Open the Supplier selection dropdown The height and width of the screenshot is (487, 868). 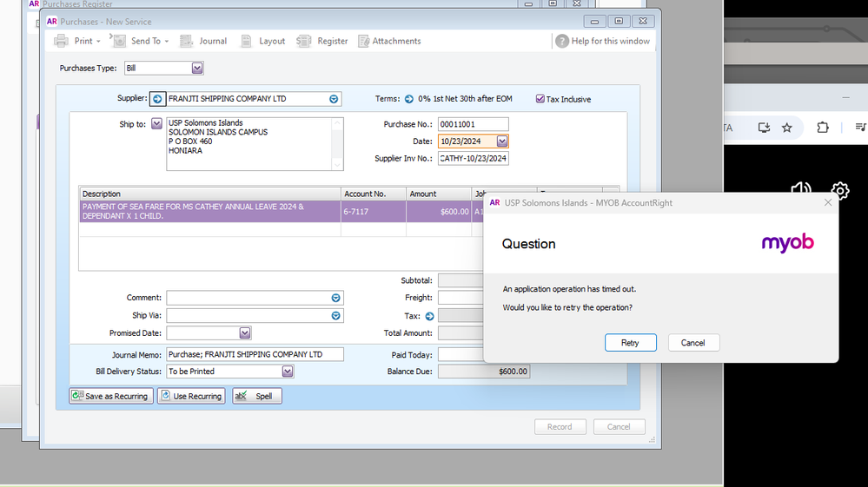tap(334, 99)
